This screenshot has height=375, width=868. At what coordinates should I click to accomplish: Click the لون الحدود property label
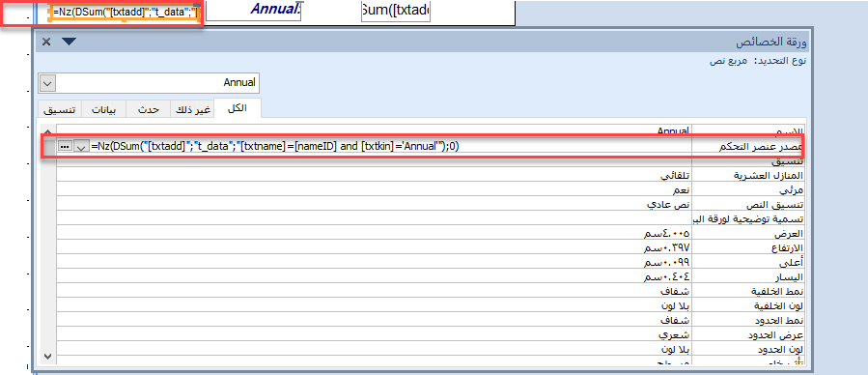click(x=780, y=350)
